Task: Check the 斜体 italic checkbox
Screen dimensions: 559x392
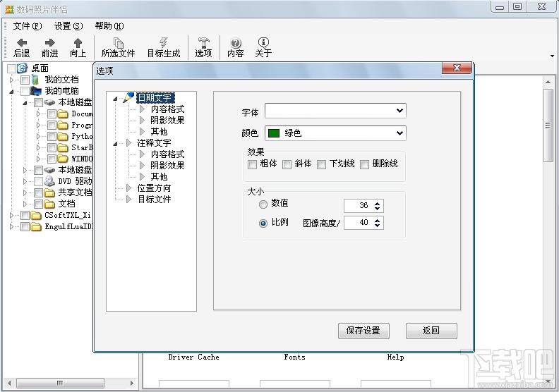Action: (287, 164)
